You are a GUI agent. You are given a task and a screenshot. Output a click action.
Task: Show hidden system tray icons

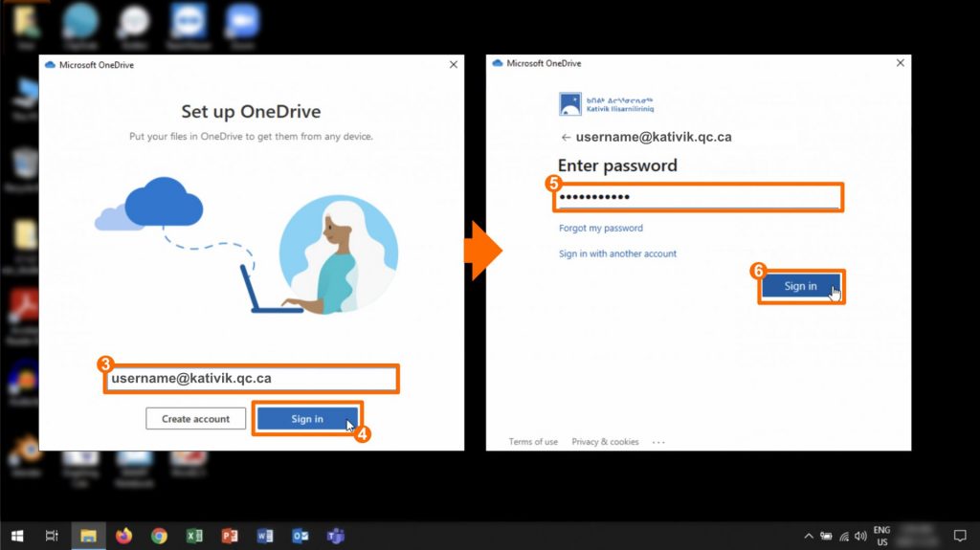click(808, 536)
